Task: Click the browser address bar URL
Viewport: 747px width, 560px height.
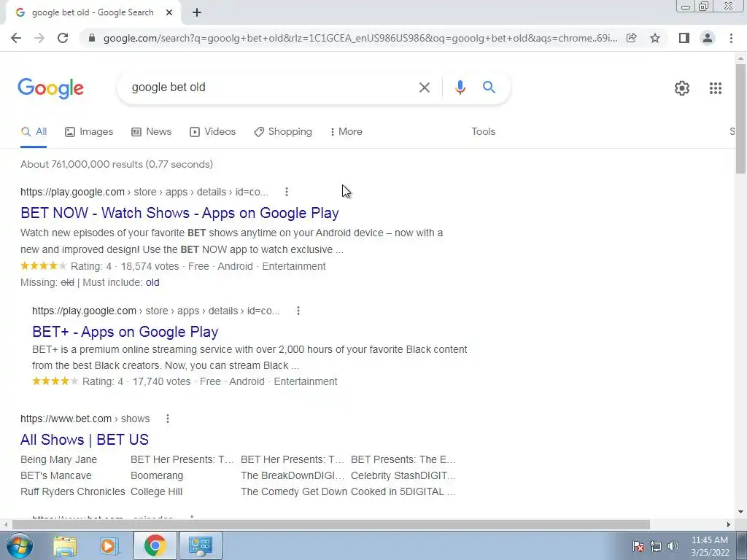Action: (x=360, y=38)
